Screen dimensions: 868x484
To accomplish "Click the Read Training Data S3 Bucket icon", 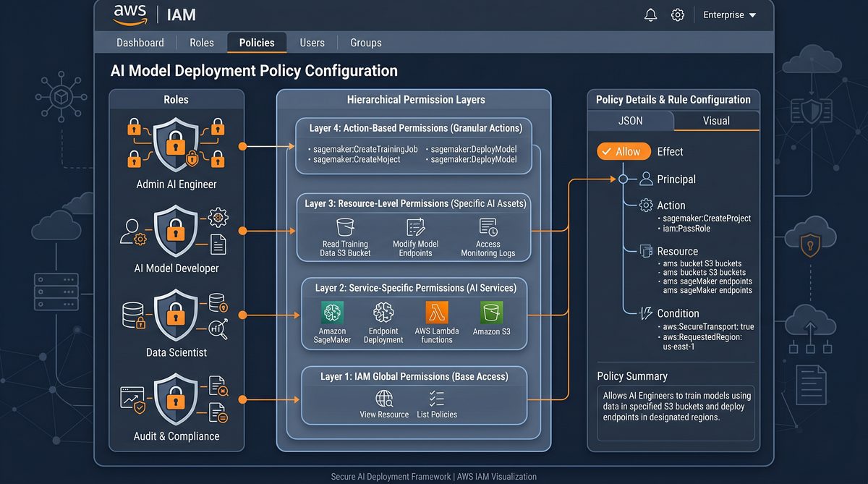I will [344, 226].
